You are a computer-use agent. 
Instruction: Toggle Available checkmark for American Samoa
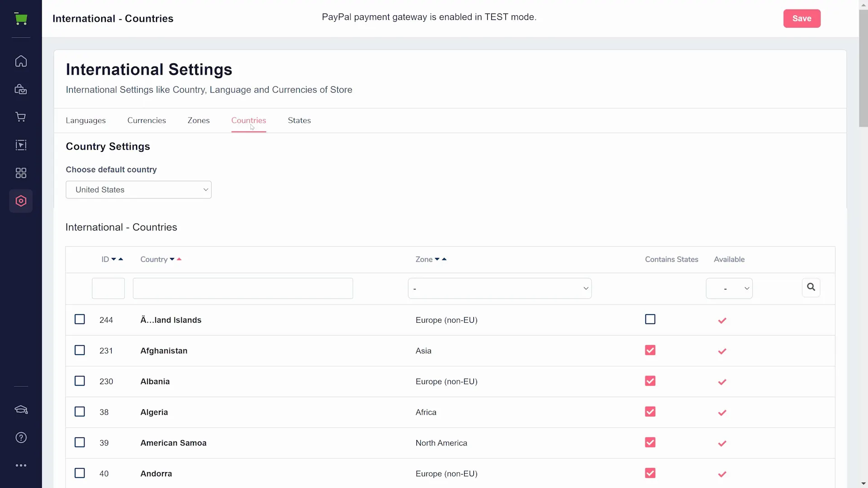tap(722, 443)
